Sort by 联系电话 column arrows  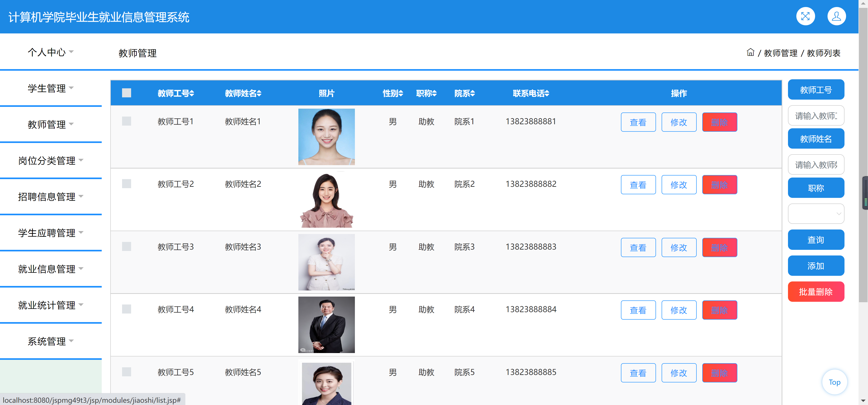(547, 93)
